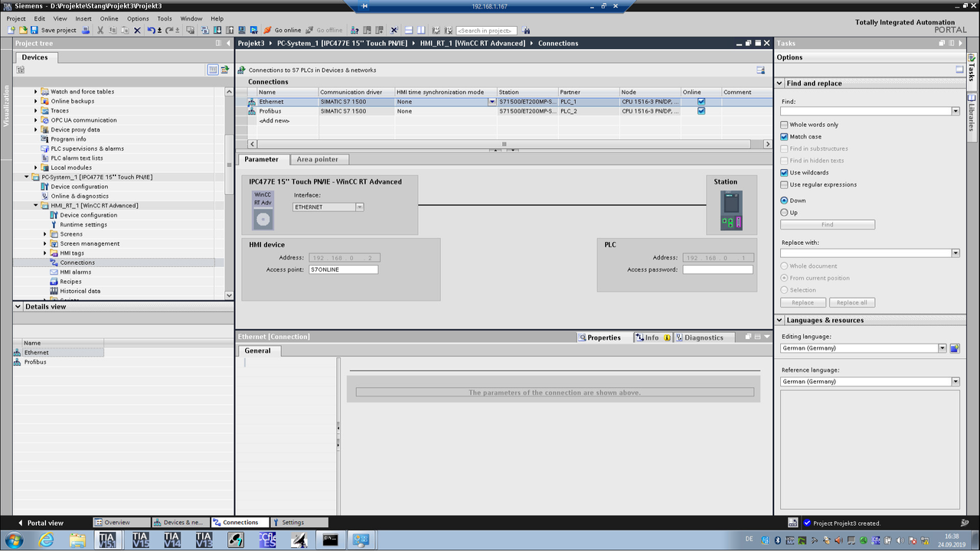Click the Find button
Image resolution: width=980 pixels, height=551 pixels.
click(827, 225)
